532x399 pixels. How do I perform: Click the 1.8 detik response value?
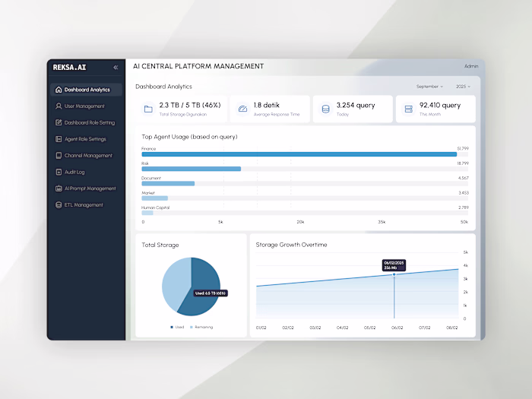point(267,105)
